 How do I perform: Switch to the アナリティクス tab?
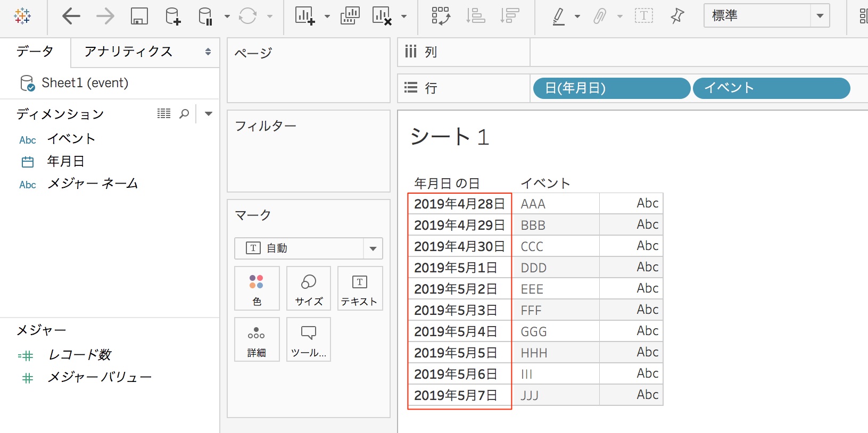[128, 52]
